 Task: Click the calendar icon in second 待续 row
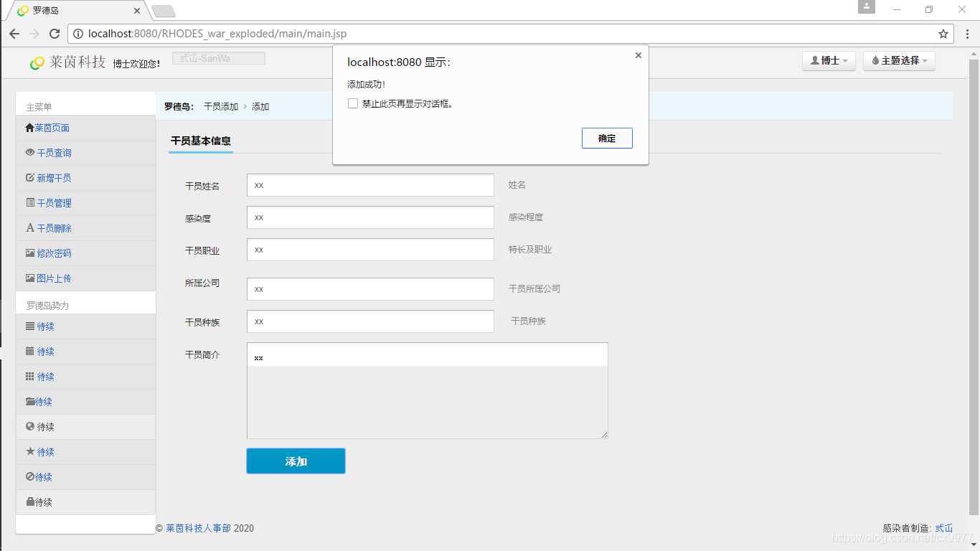pos(30,352)
